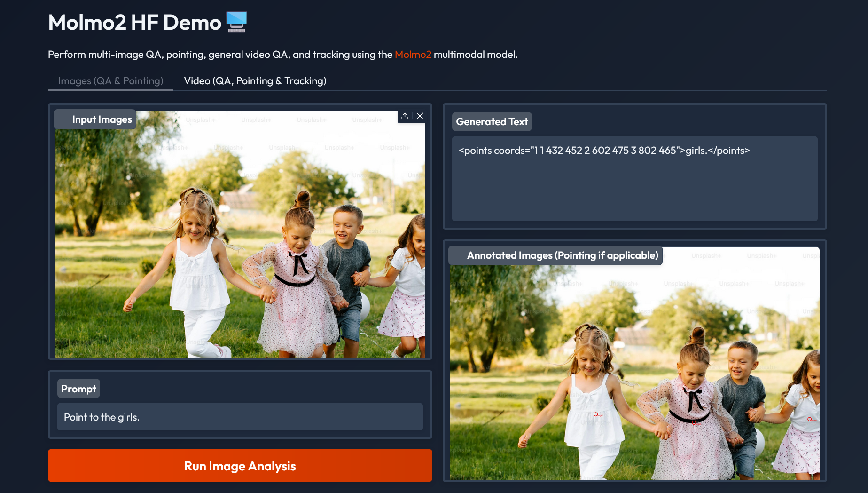Click the Molmo2 HF Demo heading

tap(134, 23)
